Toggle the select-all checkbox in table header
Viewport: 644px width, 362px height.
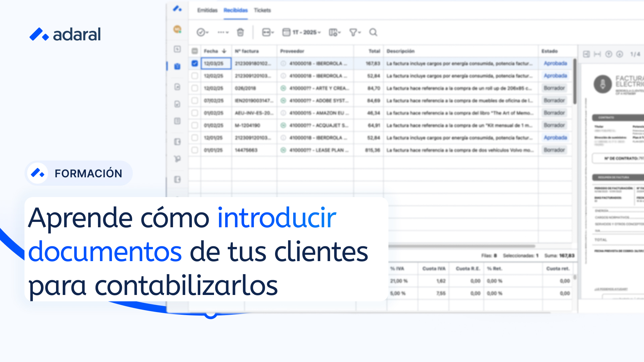click(195, 51)
